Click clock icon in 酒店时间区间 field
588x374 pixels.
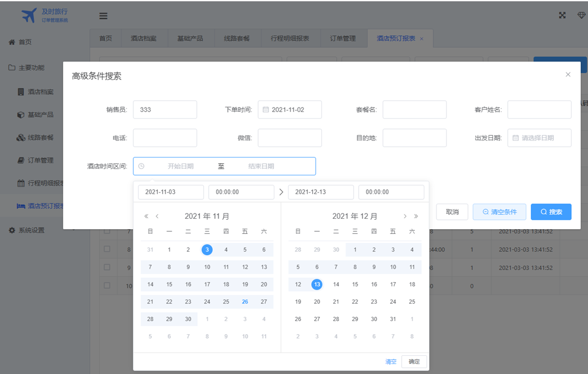click(x=142, y=166)
